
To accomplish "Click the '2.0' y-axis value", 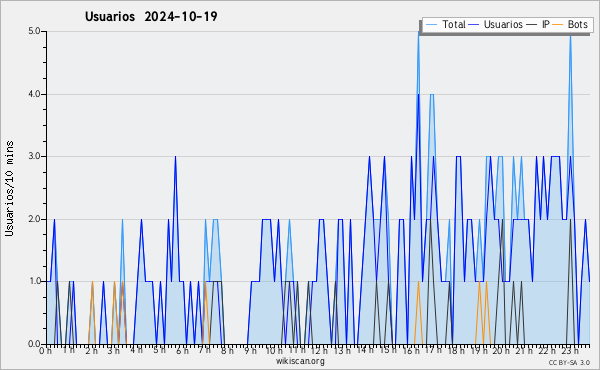I will click(x=34, y=219).
